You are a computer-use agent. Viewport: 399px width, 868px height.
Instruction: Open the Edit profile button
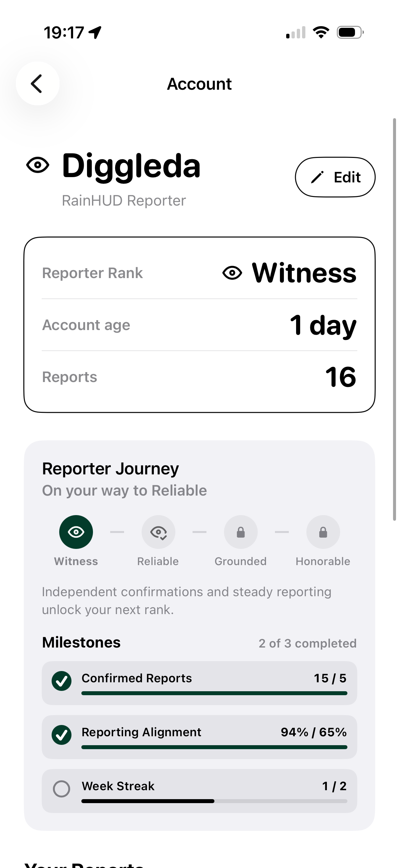click(335, 177)
